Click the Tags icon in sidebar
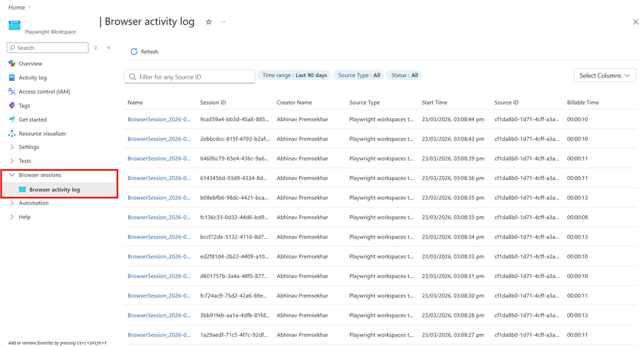Image resolution: width=644 pixels, height=347 pixels. [x=12, y=105]
